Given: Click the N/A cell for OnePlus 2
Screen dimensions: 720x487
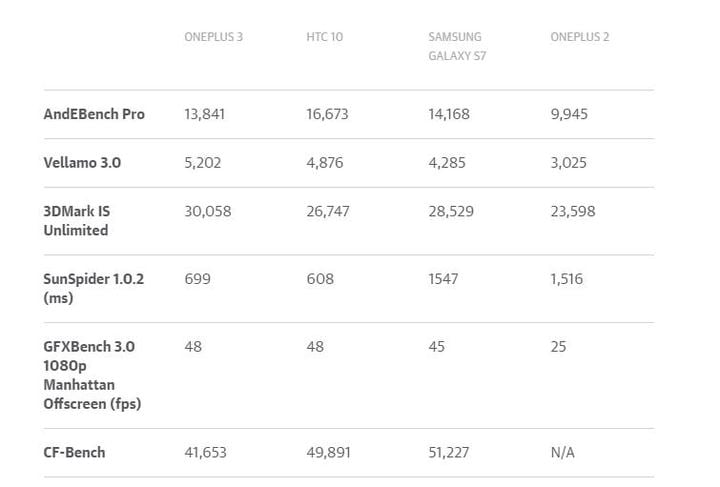Looking at the screenshot, I should point(562,452).
